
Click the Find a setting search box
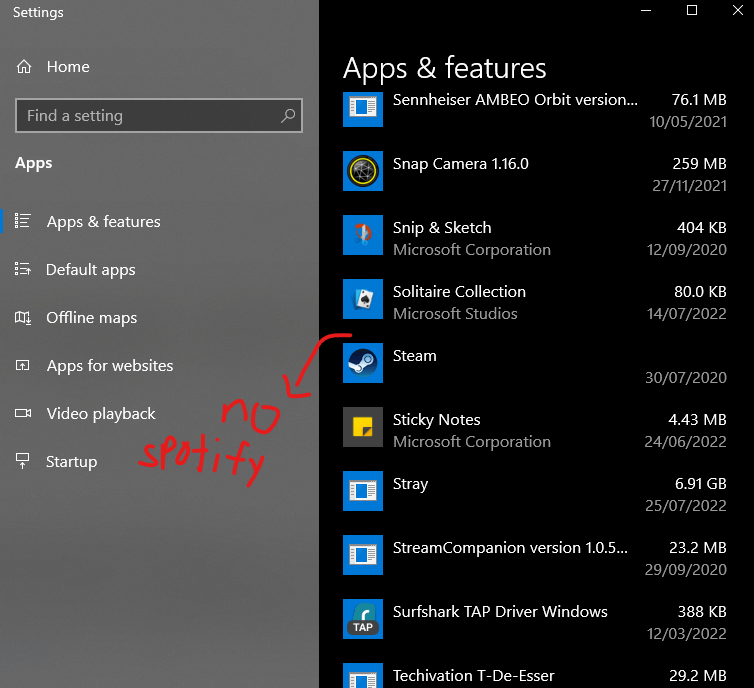pos(159,115)
